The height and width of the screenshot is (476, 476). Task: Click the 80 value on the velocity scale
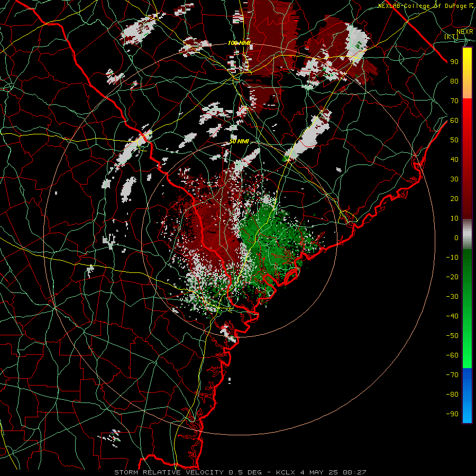(x=454, y=81)
